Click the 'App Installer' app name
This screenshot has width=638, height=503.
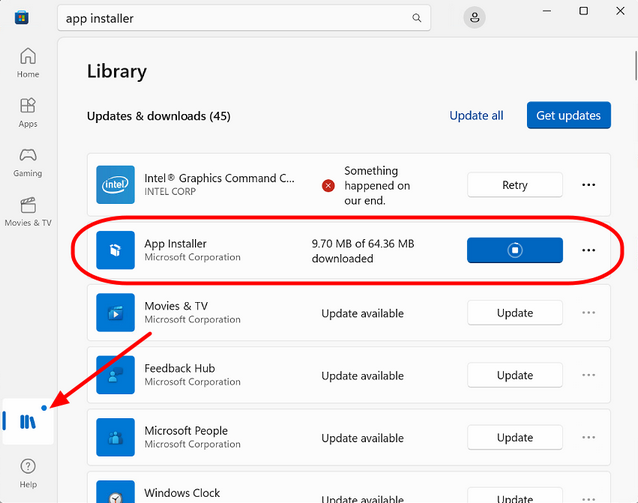point(175,243)
